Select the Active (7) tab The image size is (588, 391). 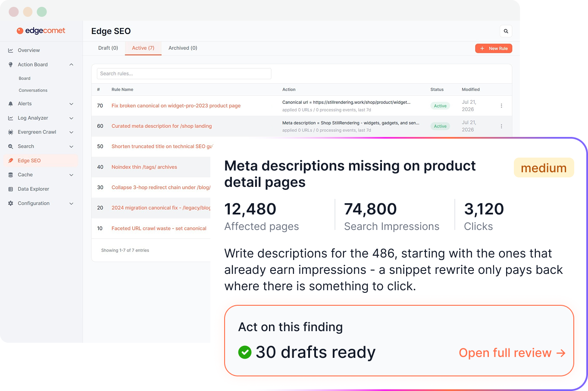[143, 48]
